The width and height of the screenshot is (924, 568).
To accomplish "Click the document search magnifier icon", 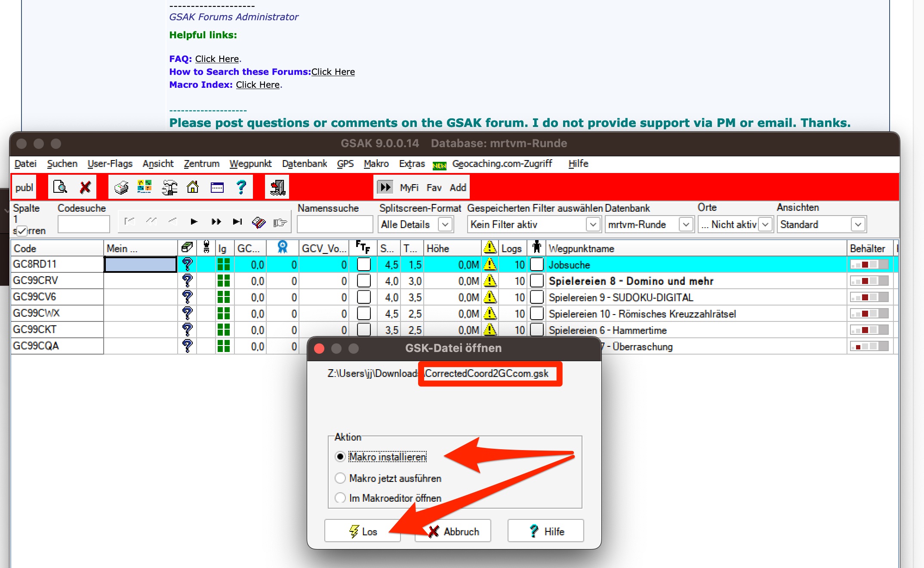I will pos(60,187).
